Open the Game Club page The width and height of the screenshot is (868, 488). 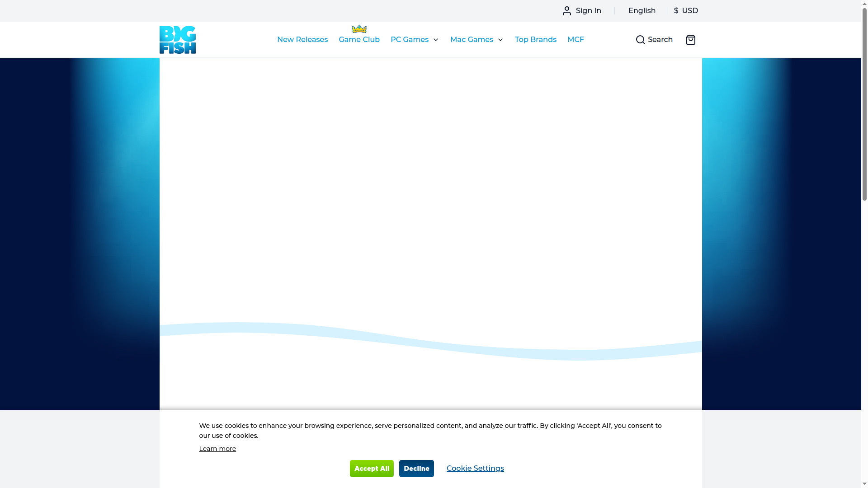(x=359, y=40)
